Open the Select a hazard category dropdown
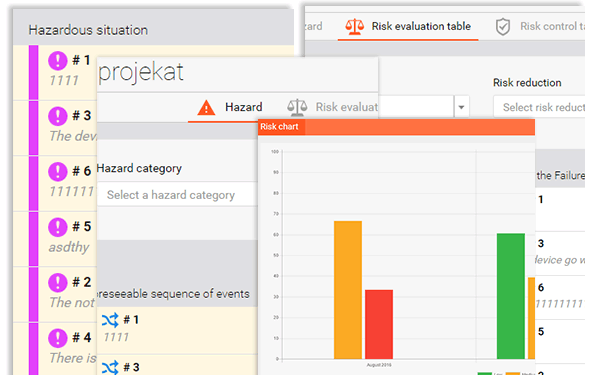The height and width of the screenshot is (375, 600). pyautogui.click(x=177, y=195)
